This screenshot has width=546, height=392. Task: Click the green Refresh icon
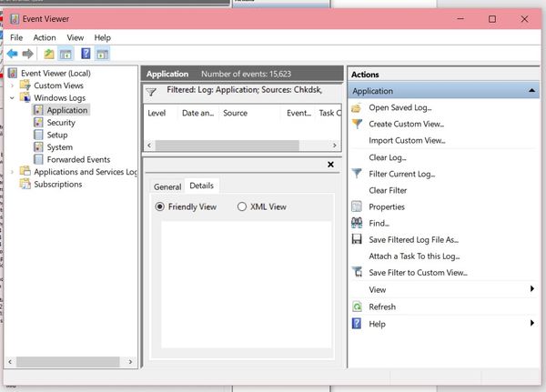(357, 307)
